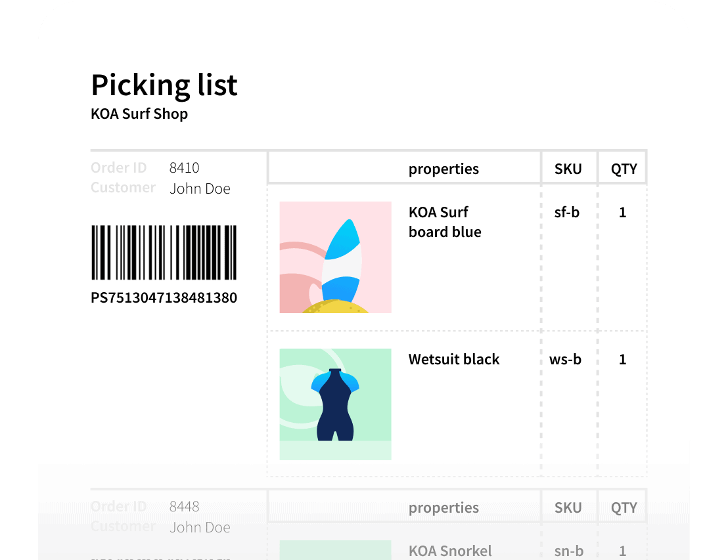Click customer John Doe on order 8410
The image size is (728, 560).
click(200, 189)
